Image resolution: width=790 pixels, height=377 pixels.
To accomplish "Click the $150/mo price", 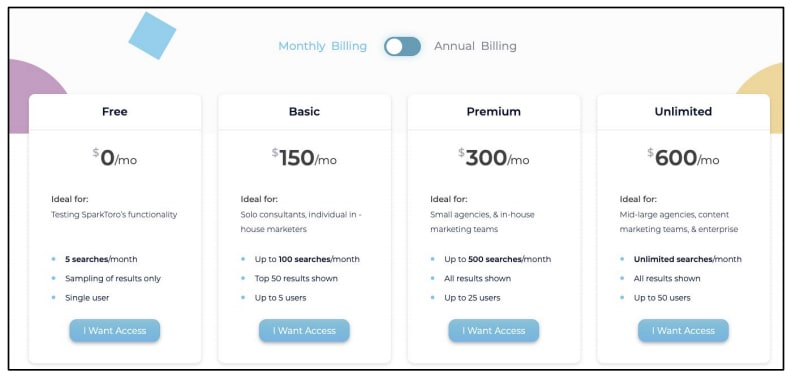I will (304, 158).
